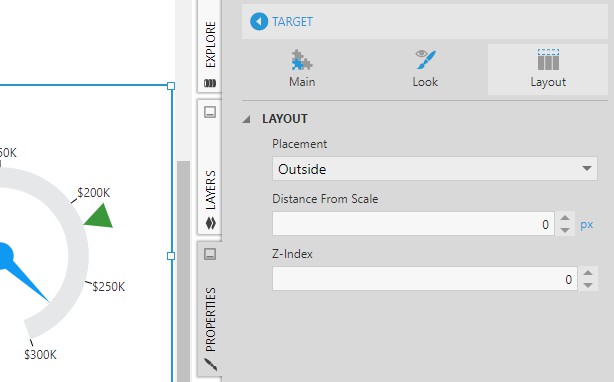Switch to the Look brush tab
The width and height of the screenshot is (614, 382).
425,69
